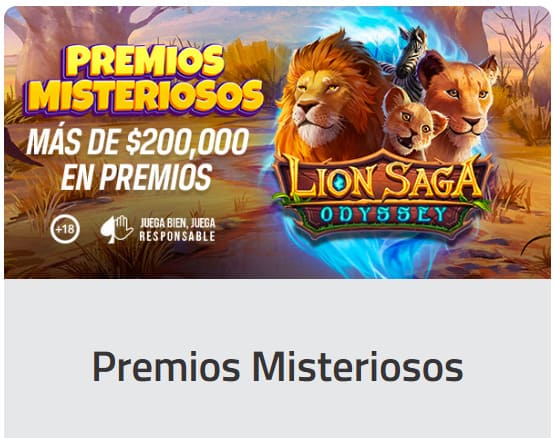Click the gray card area below the banner
555x438 pixels.
point(278,358)
